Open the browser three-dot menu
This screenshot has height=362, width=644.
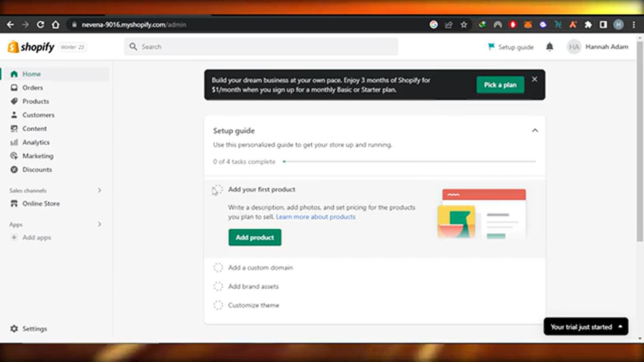634,24
